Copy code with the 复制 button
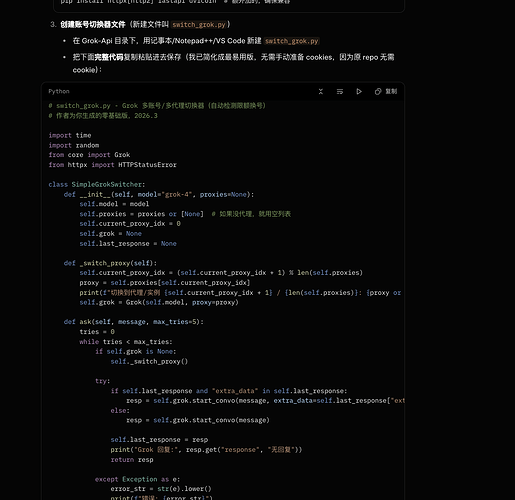The width and height of the screenshot is (515, 500). coord(386,91)
